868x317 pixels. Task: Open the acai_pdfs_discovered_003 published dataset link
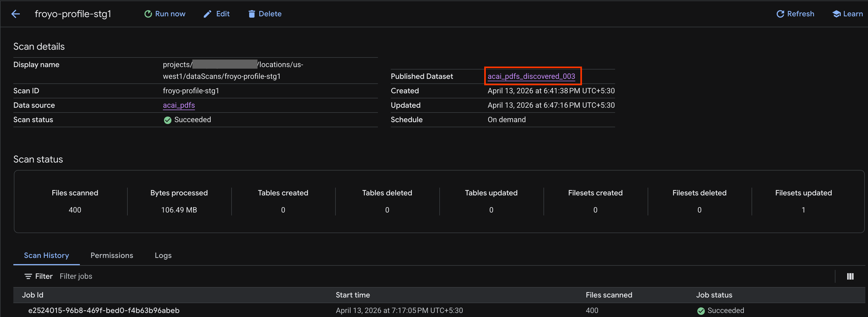point(531,76)
